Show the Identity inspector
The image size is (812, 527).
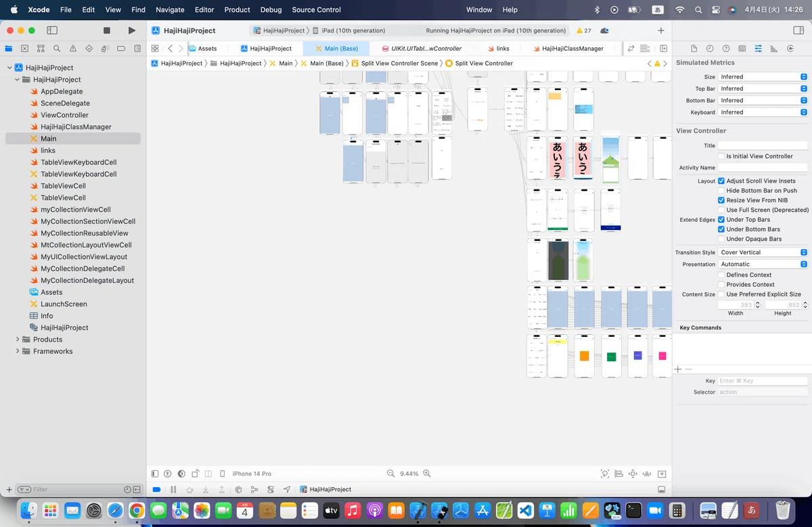coord(742,49)
